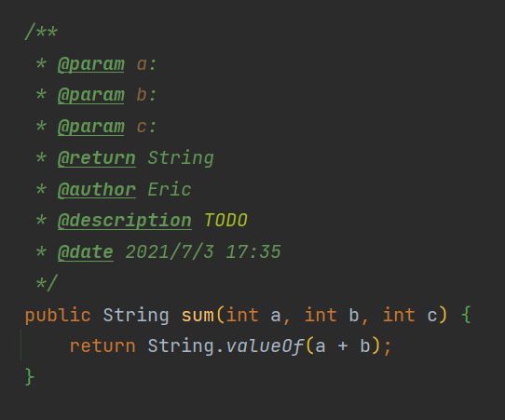The height and width of the screenshot is (420, 505).
Task: Click the Javadoc closing */ marker
Action: tap(47, 283)
